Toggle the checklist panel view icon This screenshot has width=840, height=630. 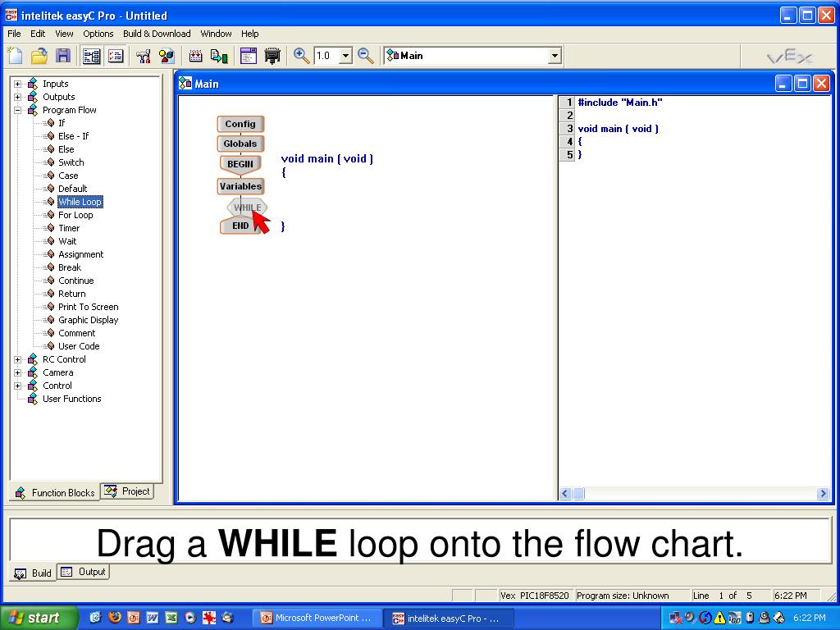click(x=116, y=55)
